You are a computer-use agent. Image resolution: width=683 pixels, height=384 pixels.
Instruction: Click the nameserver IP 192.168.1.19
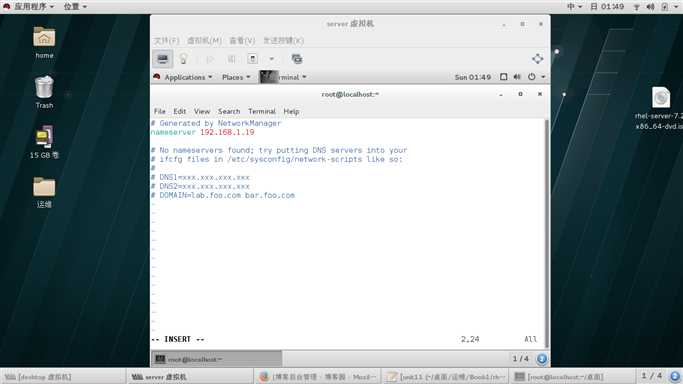227,132
